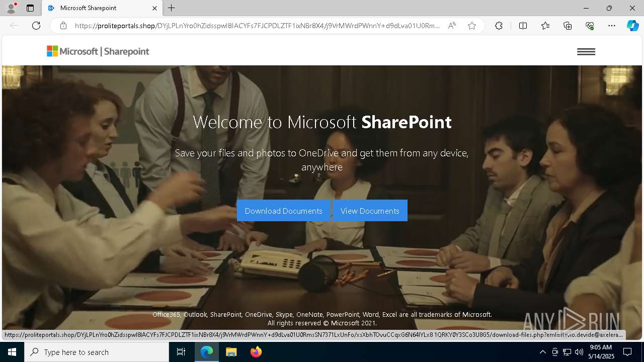Add this page to favorites
This screenshot has width=644, height=362.
pos(472,26)
